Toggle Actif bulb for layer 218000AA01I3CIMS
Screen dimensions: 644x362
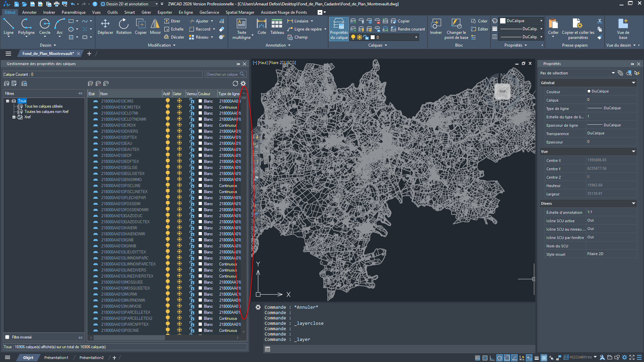pyautogui.click(x=168, y=101)
